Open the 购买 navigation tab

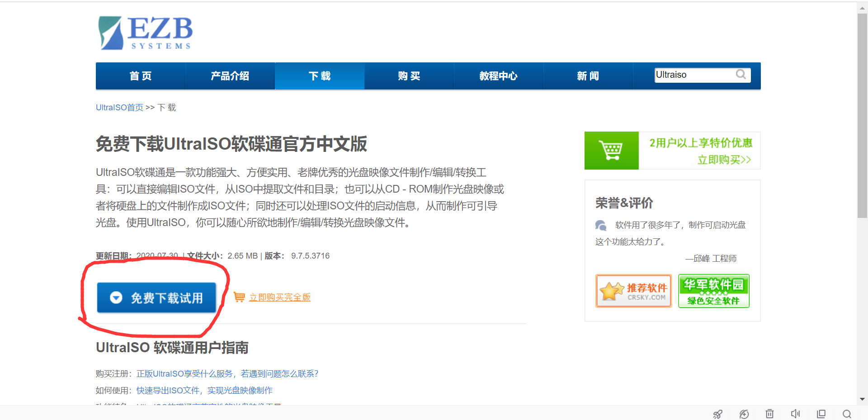coord(409,76)
